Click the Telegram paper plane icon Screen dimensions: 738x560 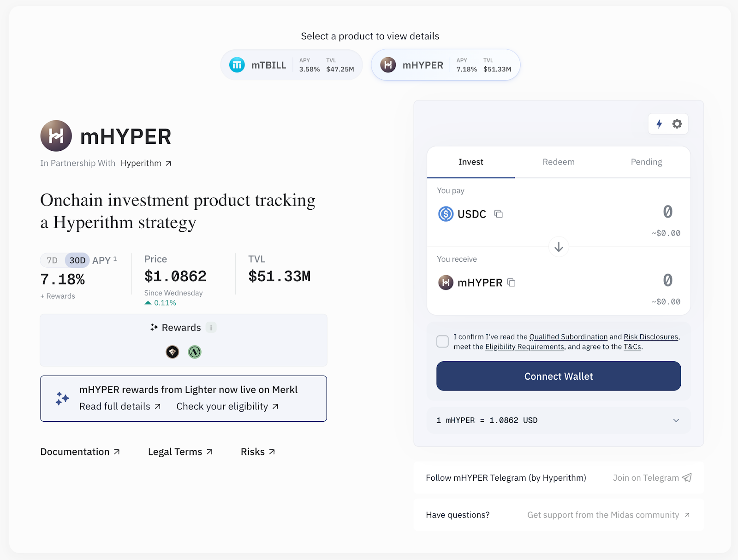[687, 477]
